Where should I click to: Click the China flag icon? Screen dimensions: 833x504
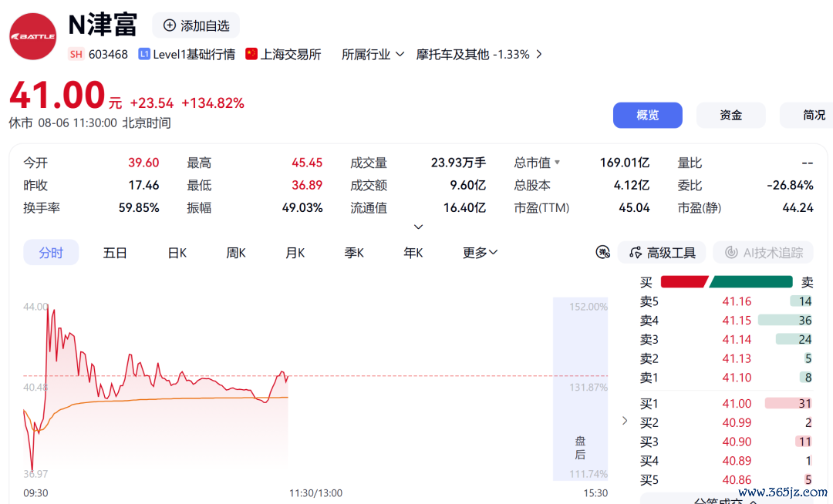point(251,54)
